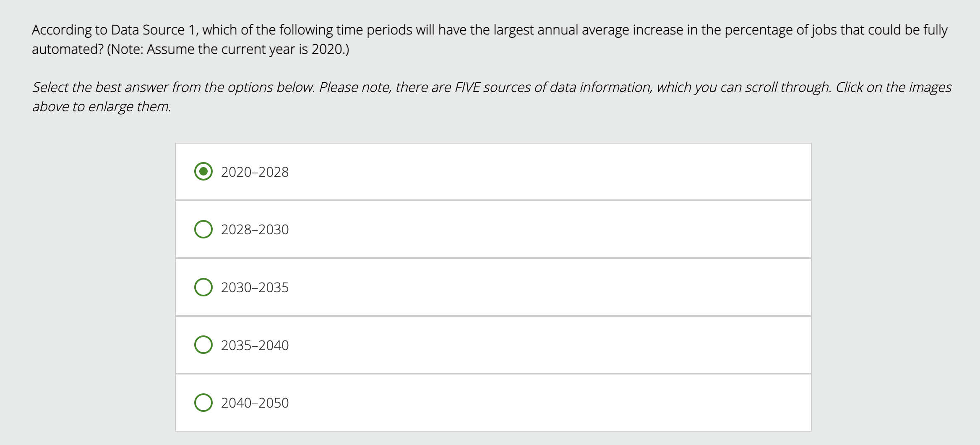Image resolution: width=980 pixels, height=445 pixels.
Task: Click empty space in the 2035–2040 option row
Action: point(545,345)
